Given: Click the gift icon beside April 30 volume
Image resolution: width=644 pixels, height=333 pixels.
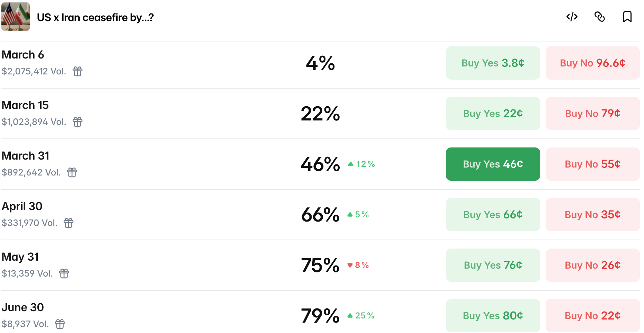Looking at the screenshot, I should (x=69, y=223).
